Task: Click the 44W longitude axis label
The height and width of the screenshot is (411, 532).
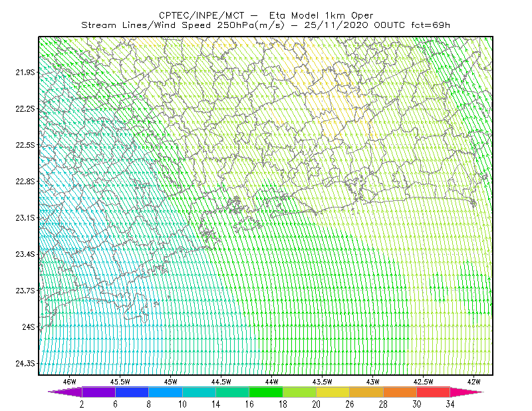Action: (x=272, y=382)
